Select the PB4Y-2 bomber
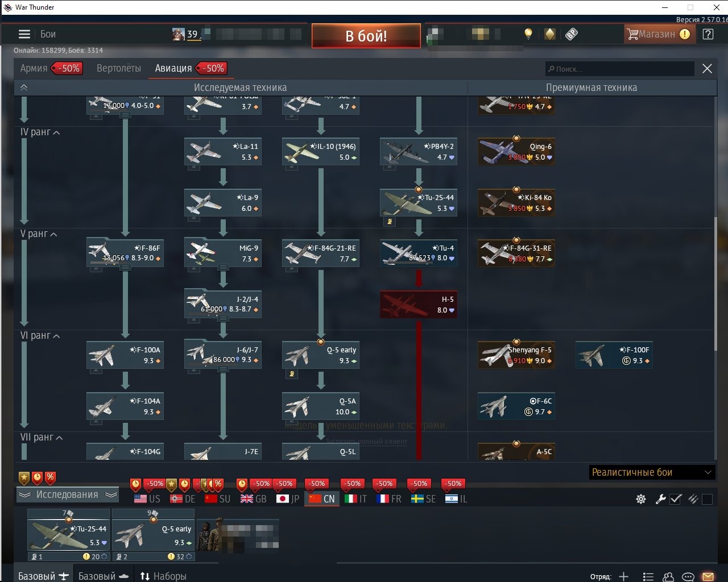Screen dimensions: 728x582 (419, 152)
